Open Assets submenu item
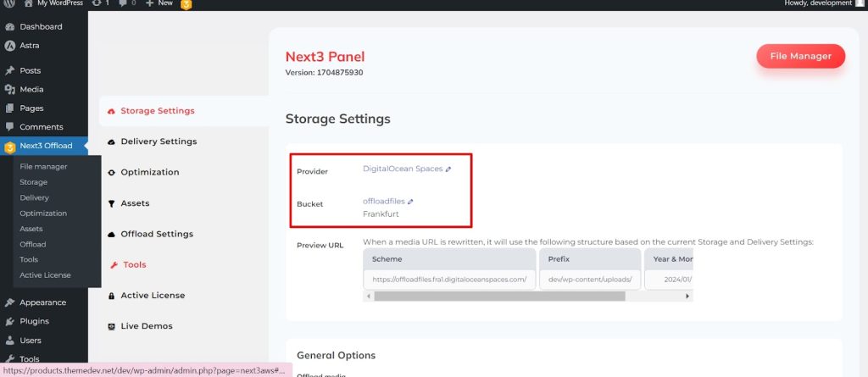868x377 pixels. [31, 229]
